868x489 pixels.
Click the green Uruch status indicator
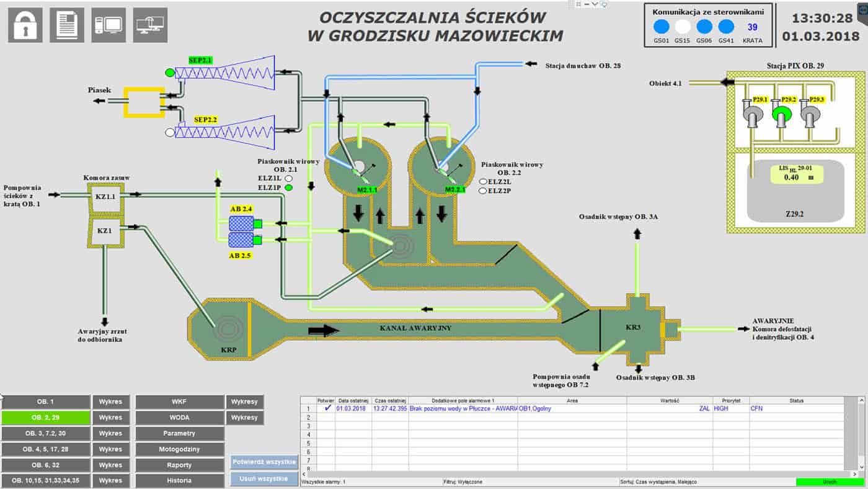(x=829, y=482)
